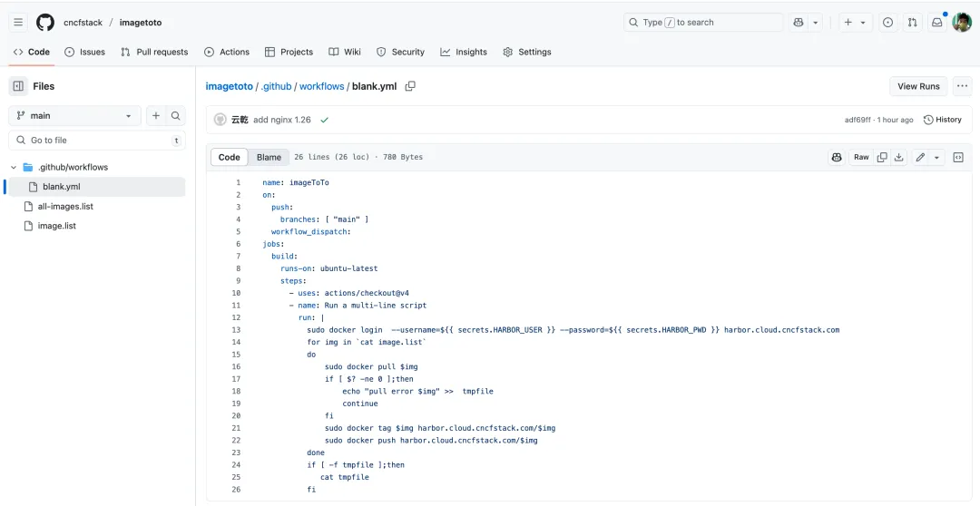Search files in the repository tree
This screenshot has height=506, width=980.
(x=176, y=116)
